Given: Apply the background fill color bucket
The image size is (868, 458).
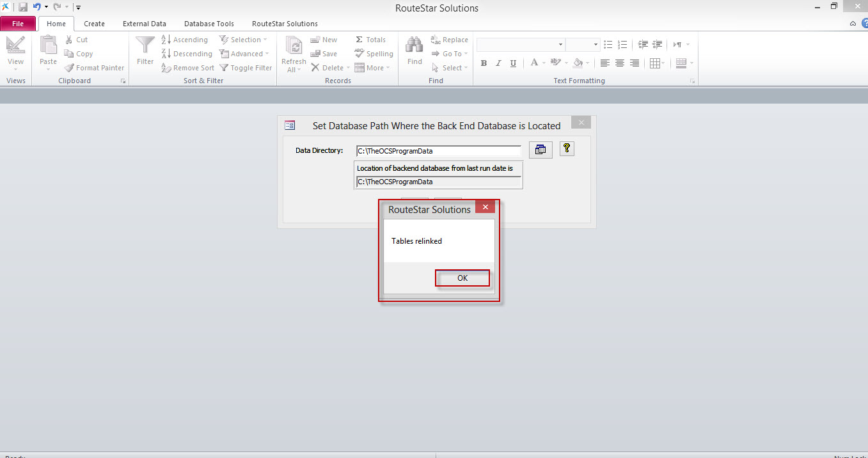Looking at the screenshot, I should (578, 63).
